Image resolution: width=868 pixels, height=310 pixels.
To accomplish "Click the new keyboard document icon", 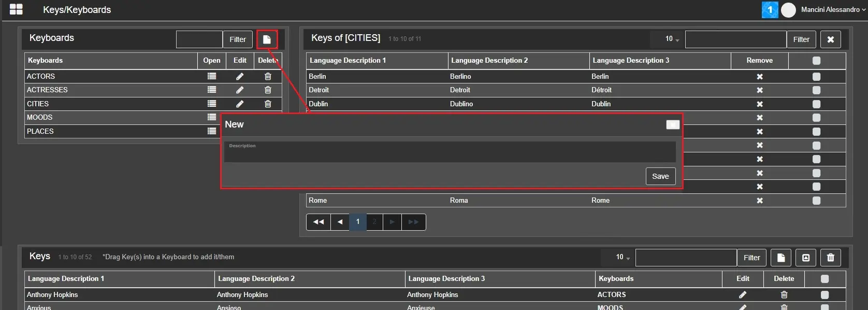I will coord(267,39).
